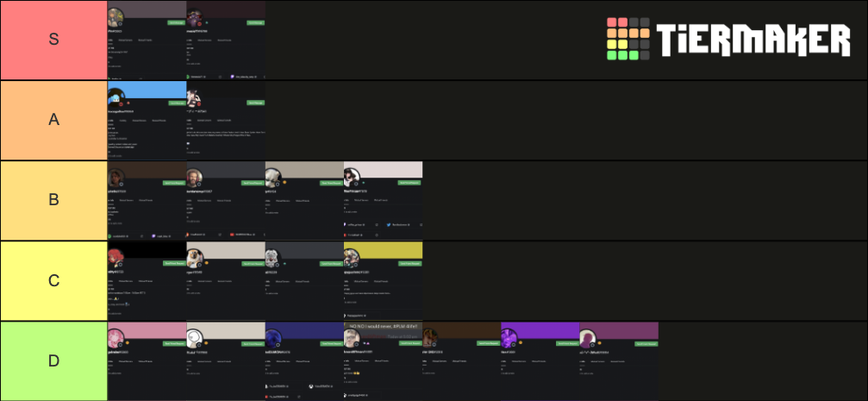Viewport: 868px width, 401px height.
Task: Open Mutual Servers tab on the shiba dog card
Action: pyautogui.click(x=204, y=281)
